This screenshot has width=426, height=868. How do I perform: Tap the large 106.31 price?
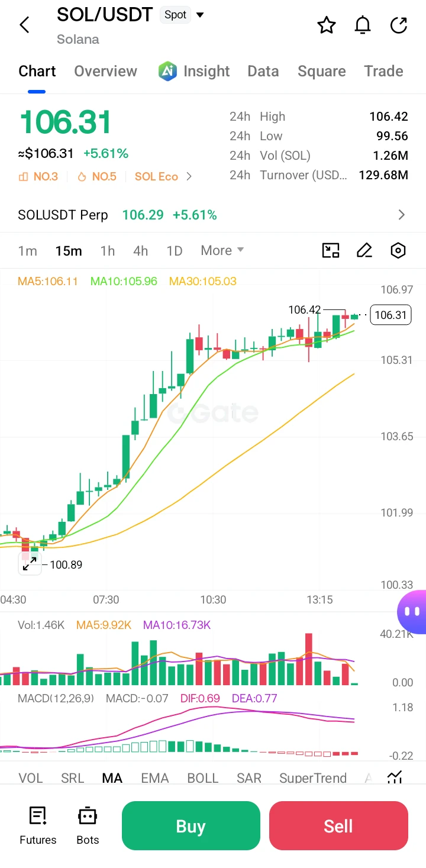click(66, 122)
